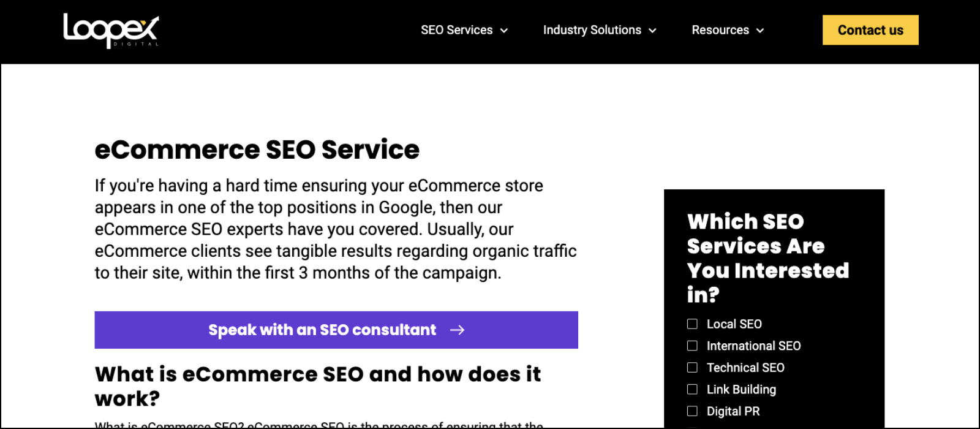980x429 pixels.
Task: Expand the Resources dropdown chevron
Action: click(759, 30)
